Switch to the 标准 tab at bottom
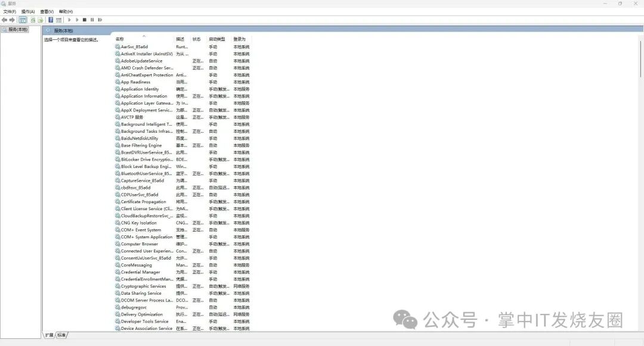Viewport: 644px width, 346px height. tap(61, 335)
